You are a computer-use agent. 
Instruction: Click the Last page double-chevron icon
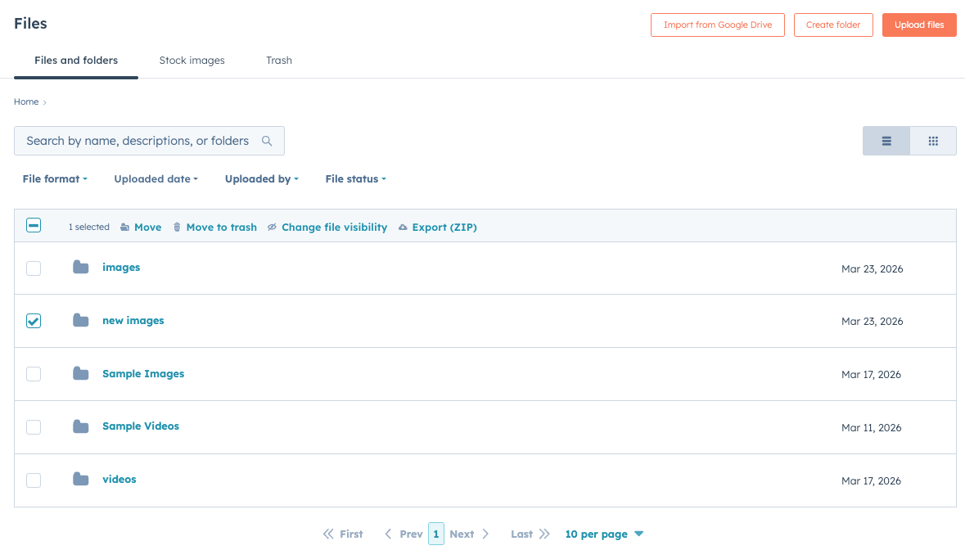pyautogui.click(x=544, y=534)
